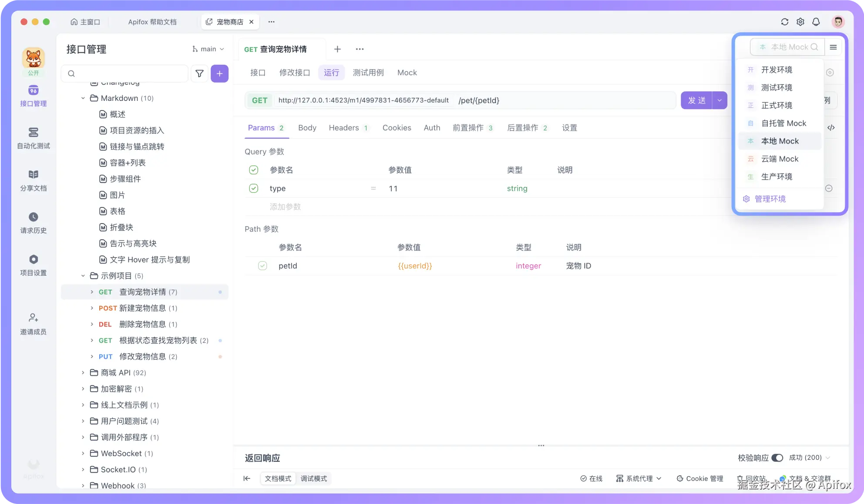Image resolution: width=864 pixels, height=504 pixels.
Task: Click the interface search input field
Action: 126,73
